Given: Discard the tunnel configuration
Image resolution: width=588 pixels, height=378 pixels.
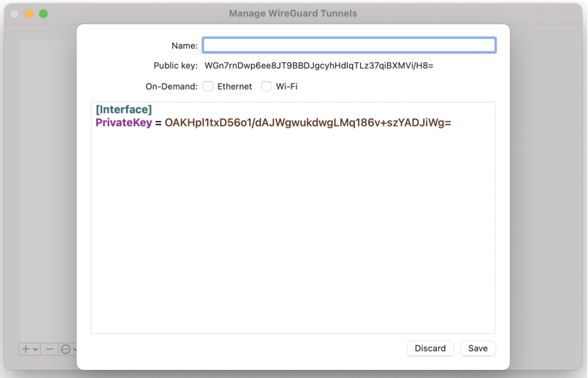Looking at the screenshot, I should 430,348.
